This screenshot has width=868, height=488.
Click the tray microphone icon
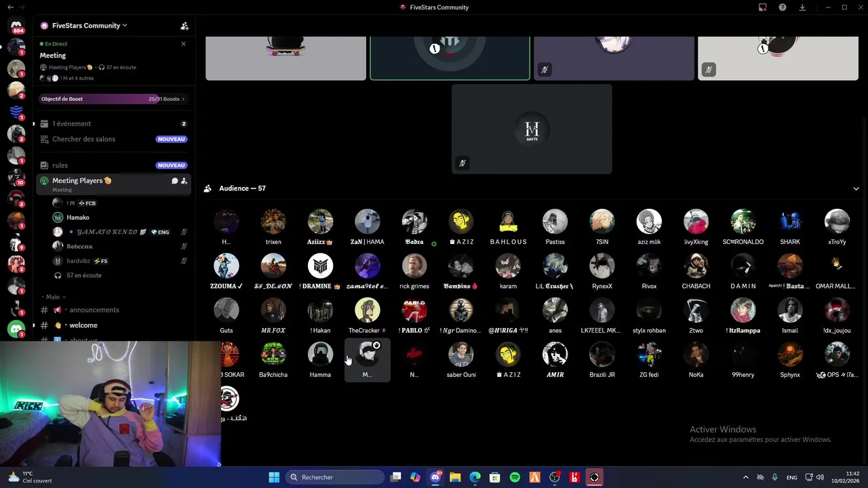[774, 477]
